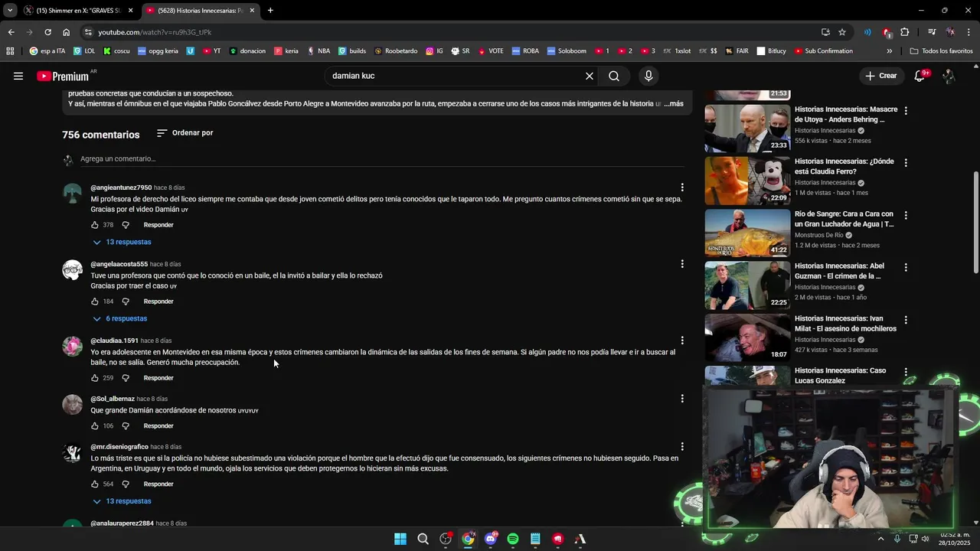Dislike the comment by @mr.diseniografico

coord(126,484)
